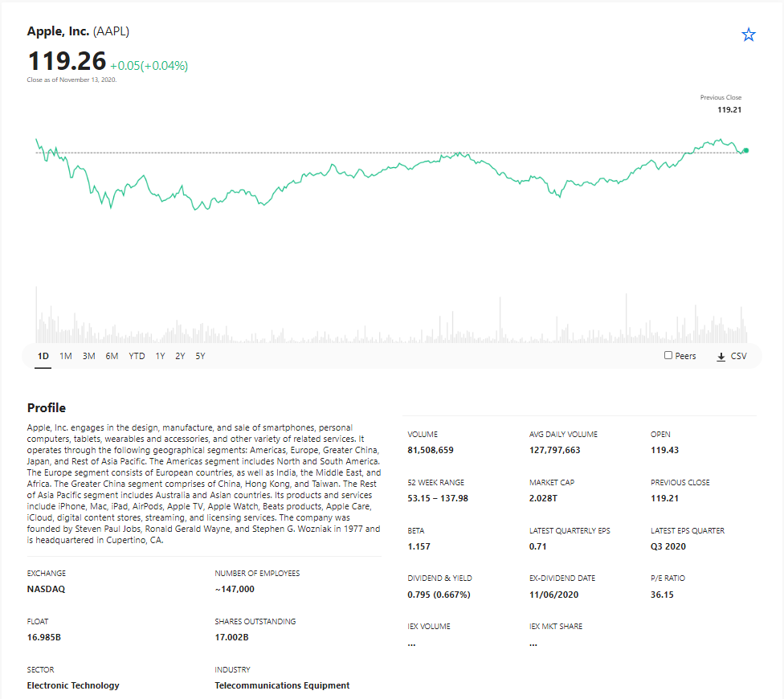This screenshot has height=699, width=784.
Task: Click the Apple, Inc. (AAPL) title
Action: pos(78,31)
